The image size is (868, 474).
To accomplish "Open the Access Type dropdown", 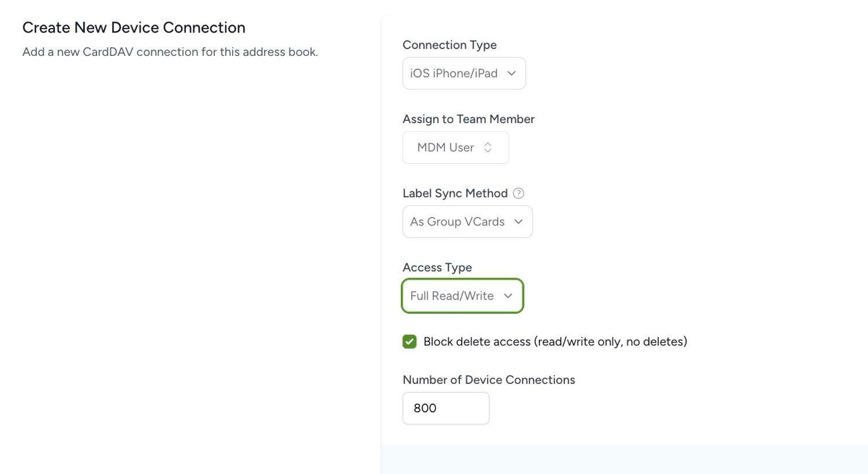I will coord(462,296).
